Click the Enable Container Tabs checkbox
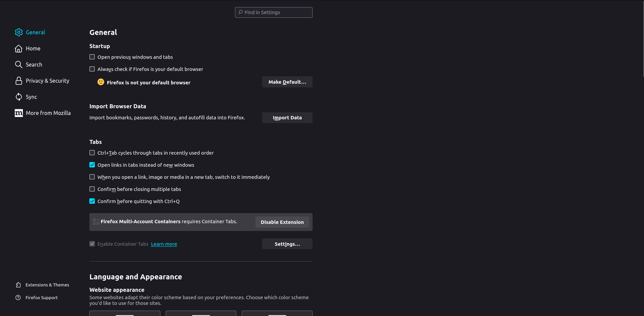The image size is (644, 316). (92, 244)
